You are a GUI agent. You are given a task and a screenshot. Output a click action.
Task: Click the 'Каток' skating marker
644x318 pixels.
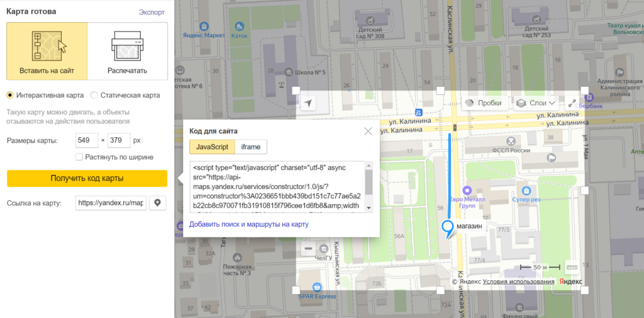click(x=240, y=26)
